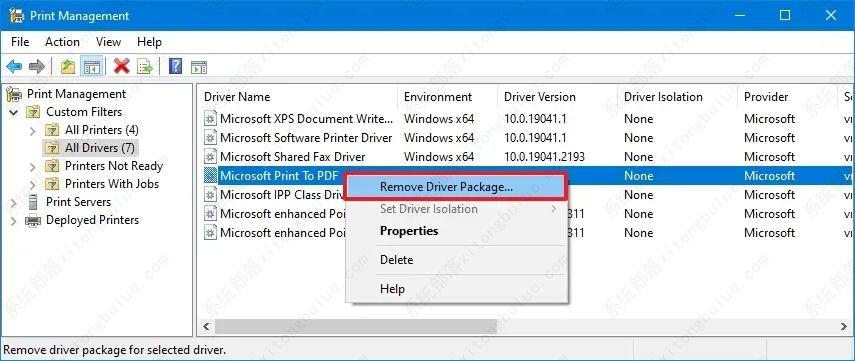
Task: Click the Microsoft Software Printer Driver icon
Action: tap(210, 138)
